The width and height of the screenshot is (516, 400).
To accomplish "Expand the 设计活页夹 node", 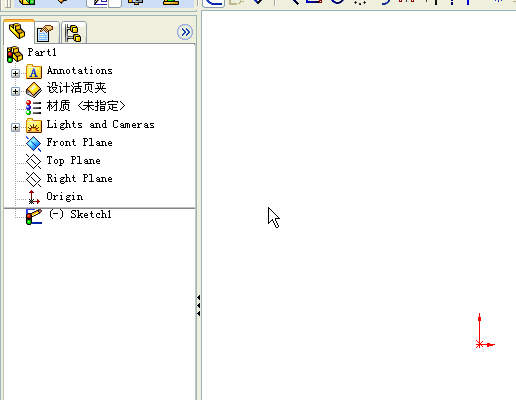I will 15,91.
